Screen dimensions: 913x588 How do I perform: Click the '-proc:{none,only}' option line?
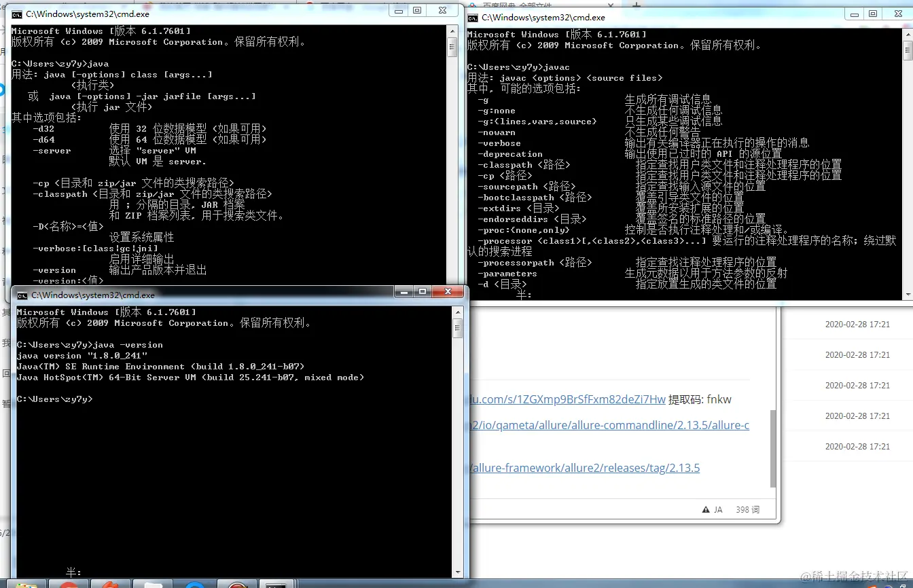tap(634, 230)
